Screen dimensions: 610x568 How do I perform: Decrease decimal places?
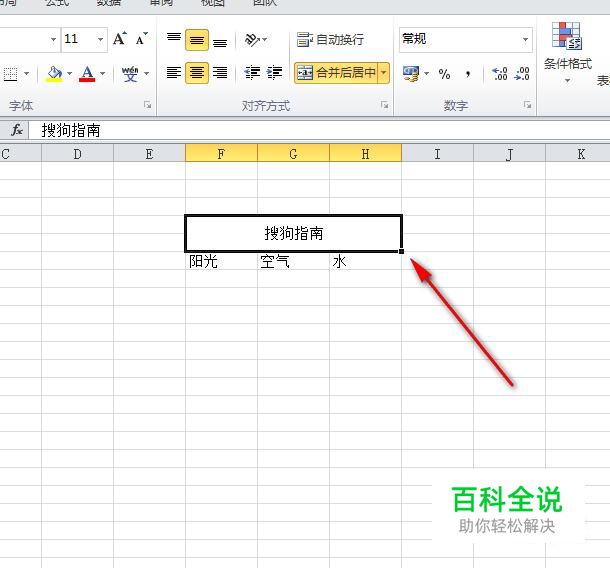pyautogui.click(x=522, y=74)
